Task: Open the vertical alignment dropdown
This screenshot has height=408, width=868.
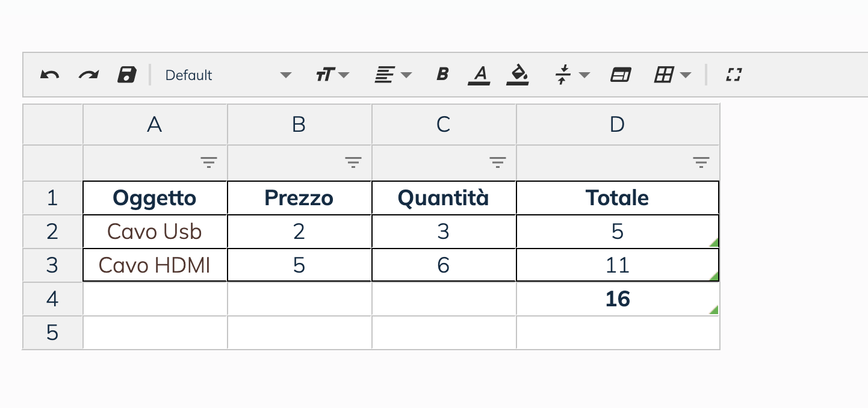Action: coord(571,75)
